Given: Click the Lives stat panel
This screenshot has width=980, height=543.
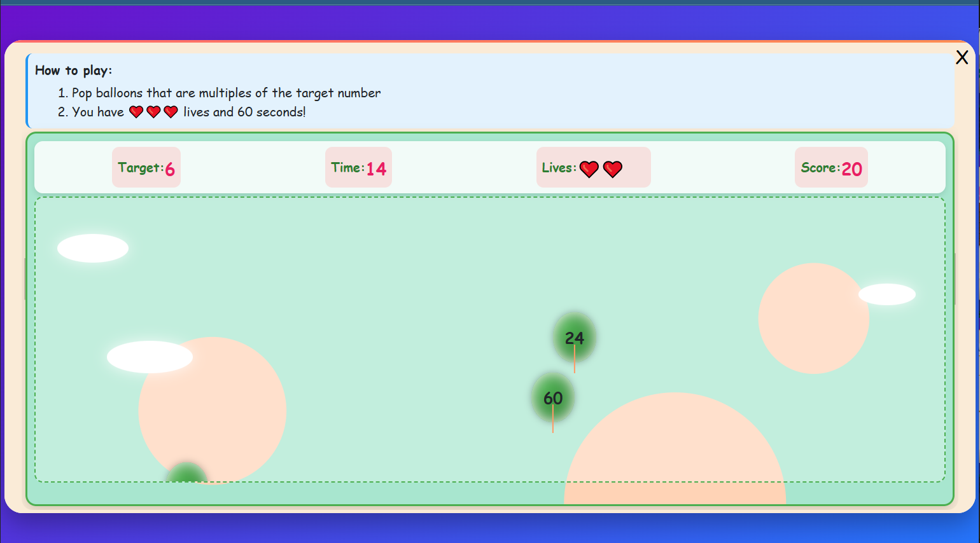Looking at the screenshot, I should tap(592, 167).
